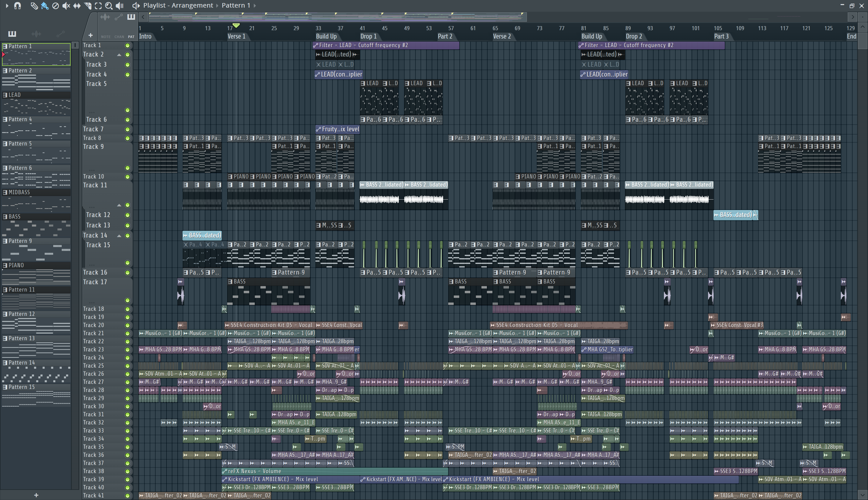Show patterns in the picker panel
The image size is (868, 500).
tap(12, 34)
